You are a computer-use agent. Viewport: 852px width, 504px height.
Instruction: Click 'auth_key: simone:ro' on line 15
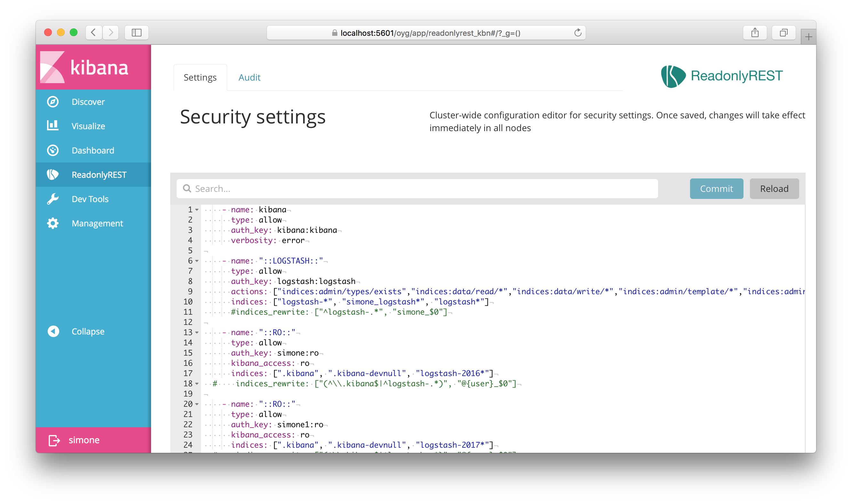[275, 353]
